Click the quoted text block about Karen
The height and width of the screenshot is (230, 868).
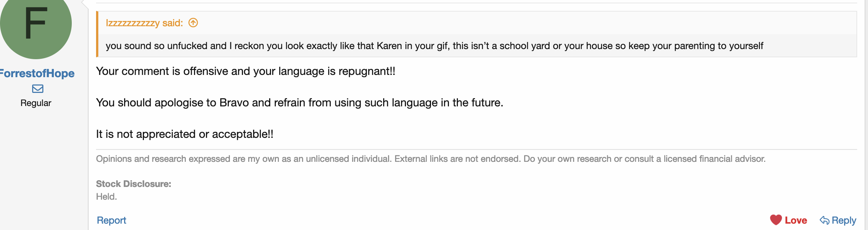click(x=434, y=46)
